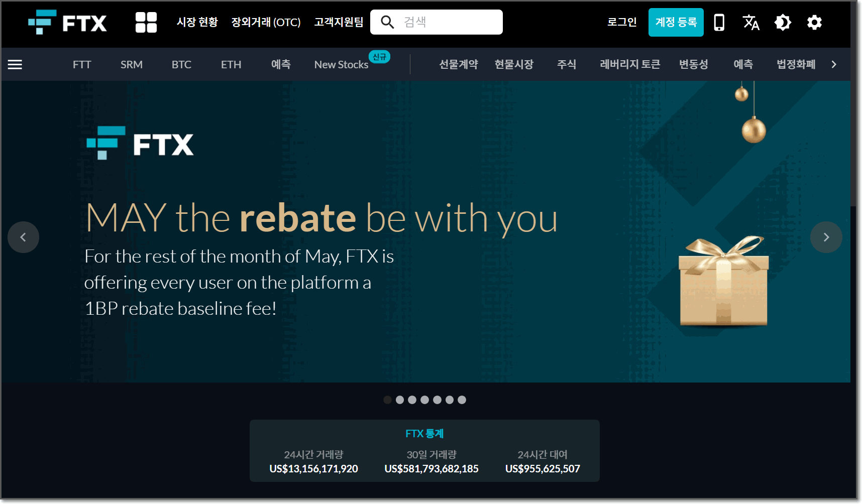Toggle dark/light theme brightness icon

pos(783,23)
